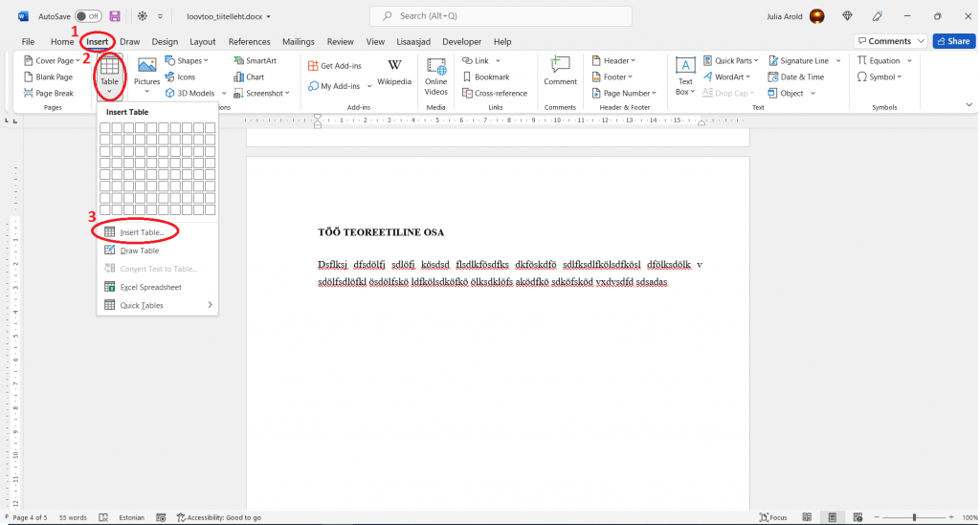
Task: Insert an Equation
Action: 879,60
